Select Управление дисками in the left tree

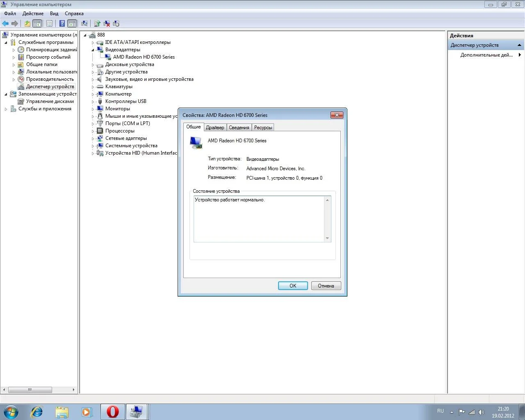(50, 101)
